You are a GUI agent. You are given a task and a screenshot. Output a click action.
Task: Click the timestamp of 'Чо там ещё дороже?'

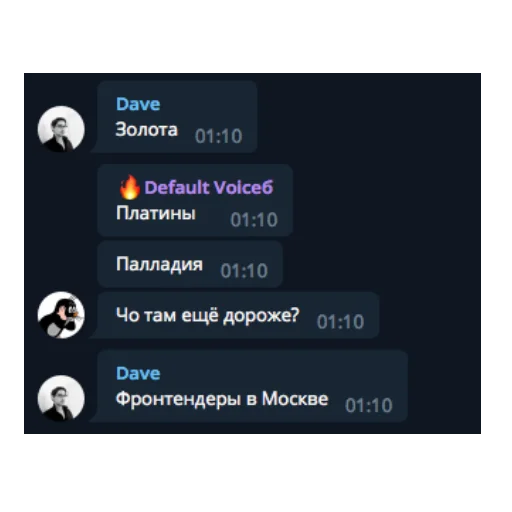coord(340,322)
